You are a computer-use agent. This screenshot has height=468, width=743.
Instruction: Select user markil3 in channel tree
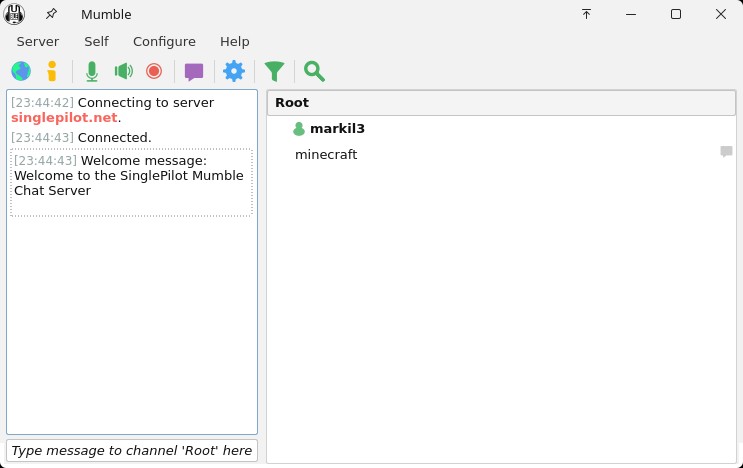pyautogui.click(x=336, y=129)
